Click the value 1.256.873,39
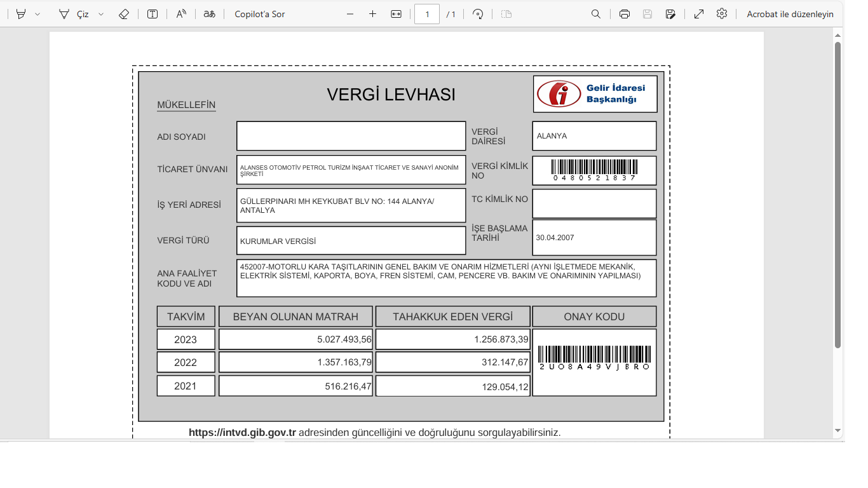The width and height of the screenshot is (868, 488). point(501,339)
